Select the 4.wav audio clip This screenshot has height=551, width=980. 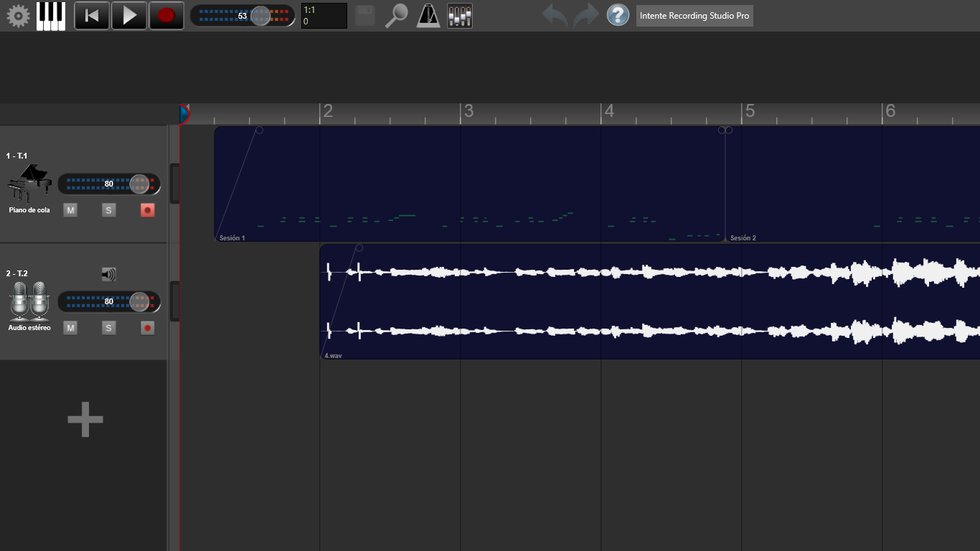coord(650,301)
